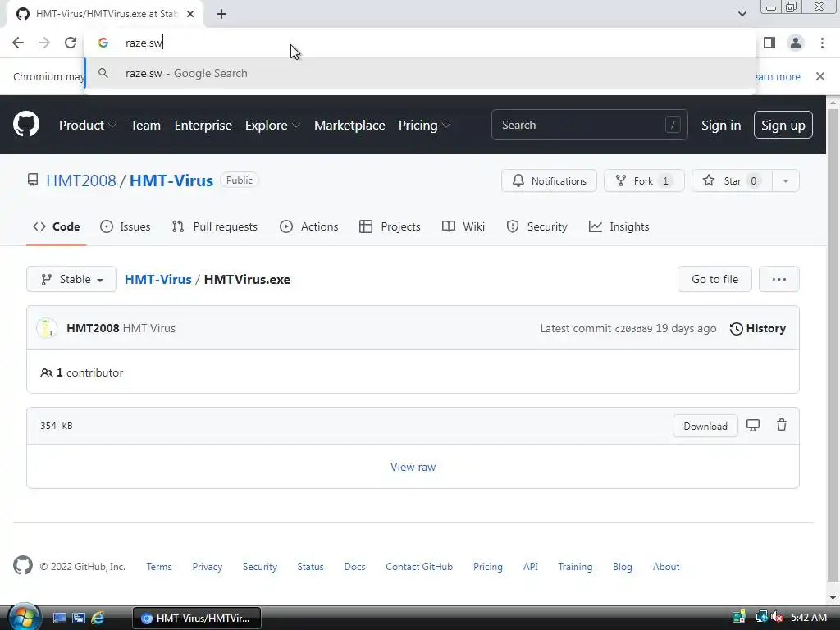Click Team in GitHub header
Image resolution: width=840 pixels, height=630 pixels.
tap(146, 125)
